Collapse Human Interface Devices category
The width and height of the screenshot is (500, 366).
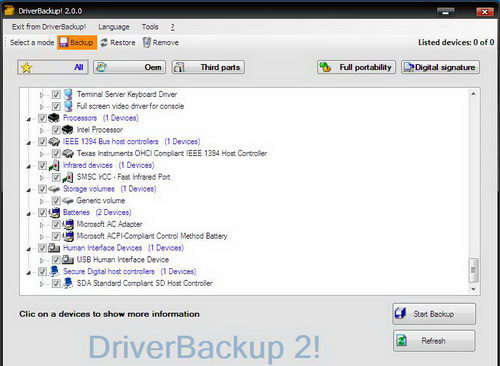click(x=29, y=249)
